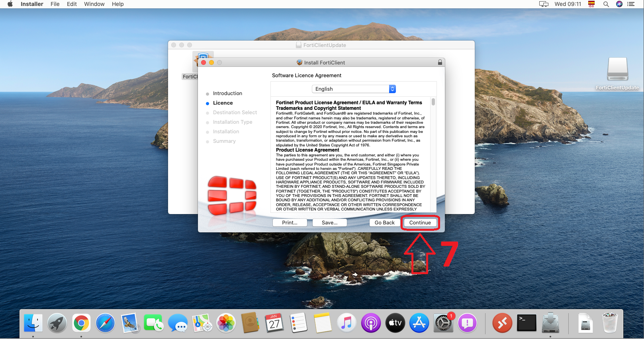Screen dimensions: 644x339
Task: Open the Help menu in menu bar
Action: [x=117, y=4]
